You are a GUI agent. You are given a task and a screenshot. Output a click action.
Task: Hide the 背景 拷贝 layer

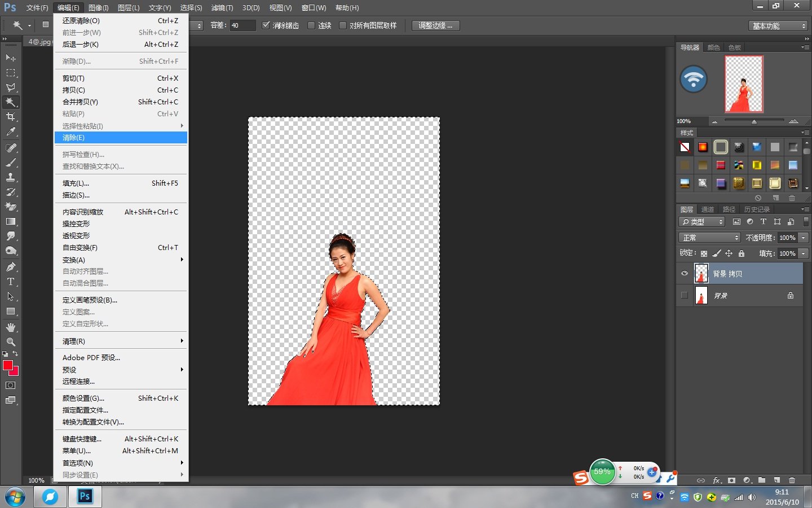point(685,274)
